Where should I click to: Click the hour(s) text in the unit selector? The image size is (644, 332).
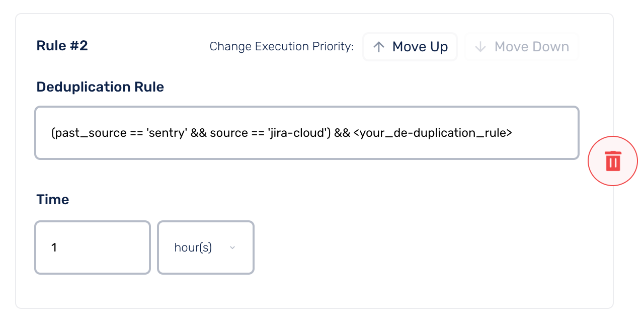193,247
